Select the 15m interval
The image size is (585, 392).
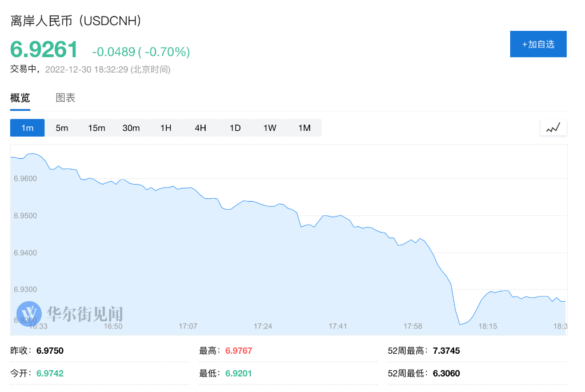(97, 128)
